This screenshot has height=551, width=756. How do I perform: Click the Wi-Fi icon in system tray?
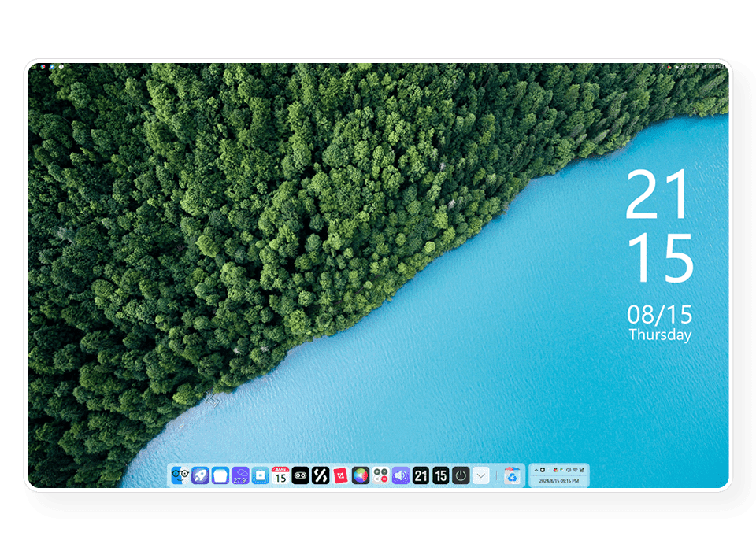tap(575, 470)
